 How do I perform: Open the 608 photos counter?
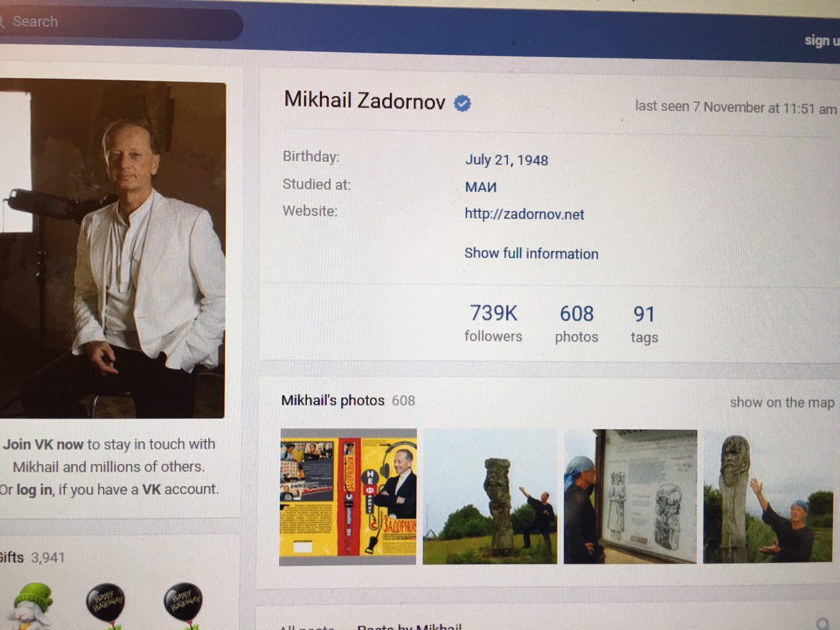click(576, 324)
